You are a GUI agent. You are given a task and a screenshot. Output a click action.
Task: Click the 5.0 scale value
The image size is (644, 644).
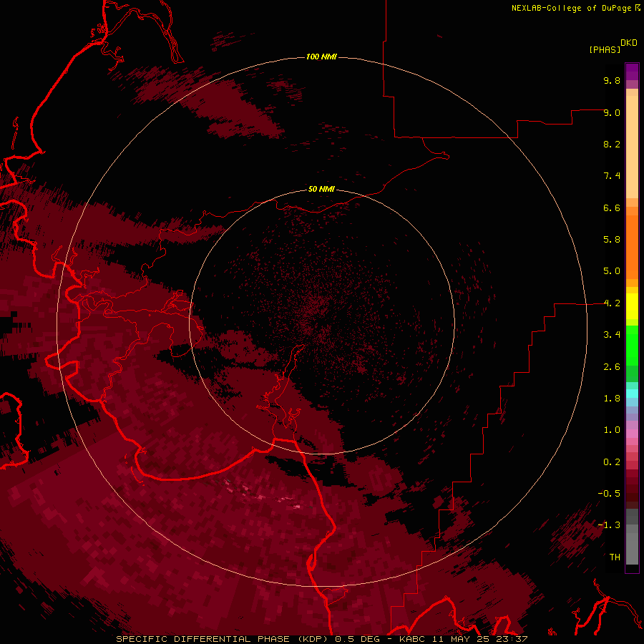click(x=612, y=271)
